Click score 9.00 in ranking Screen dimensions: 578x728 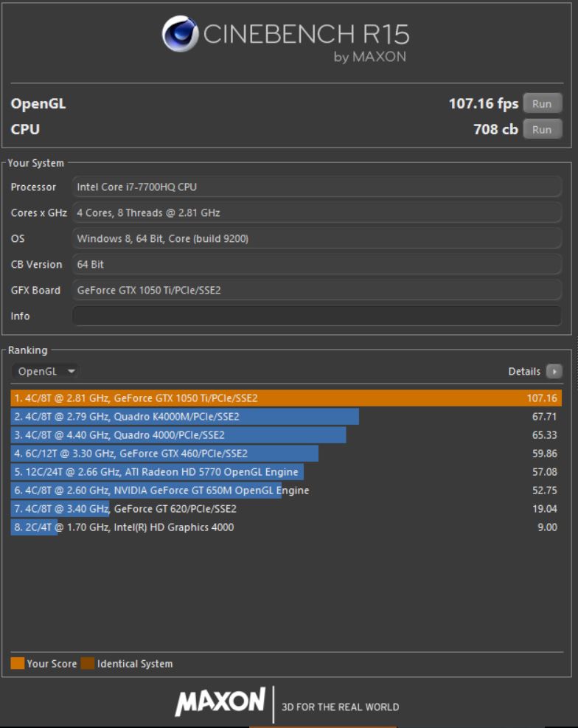[547, 527]
